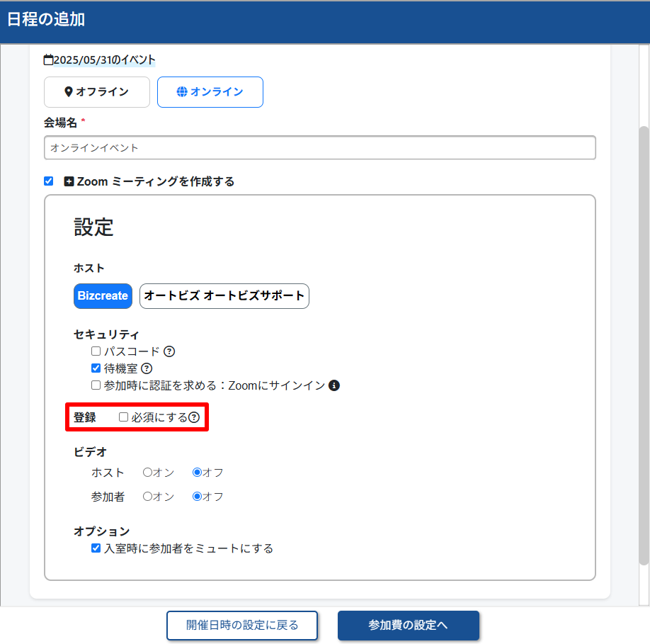This screenshot has height=644, width=650.
Task: Set participant video to オン
Action: tap(147, 497)
